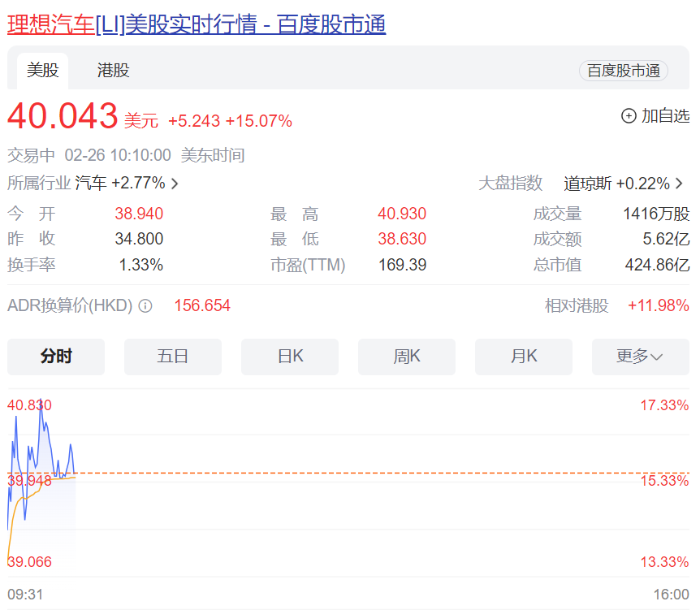Click the plus circle icon for 加自选
Screen dimensions: 700x610
pyautogui.click(x=629, y=116)
